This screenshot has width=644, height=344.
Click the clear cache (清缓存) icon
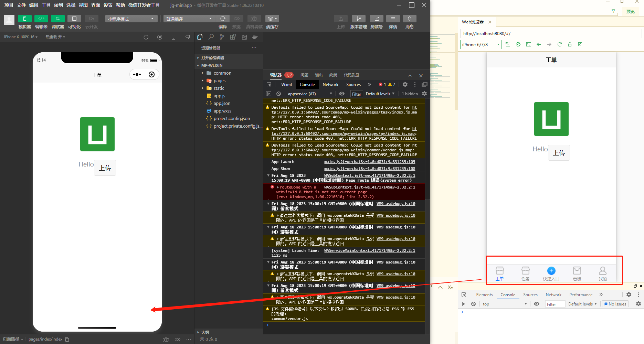click(272, 19)
